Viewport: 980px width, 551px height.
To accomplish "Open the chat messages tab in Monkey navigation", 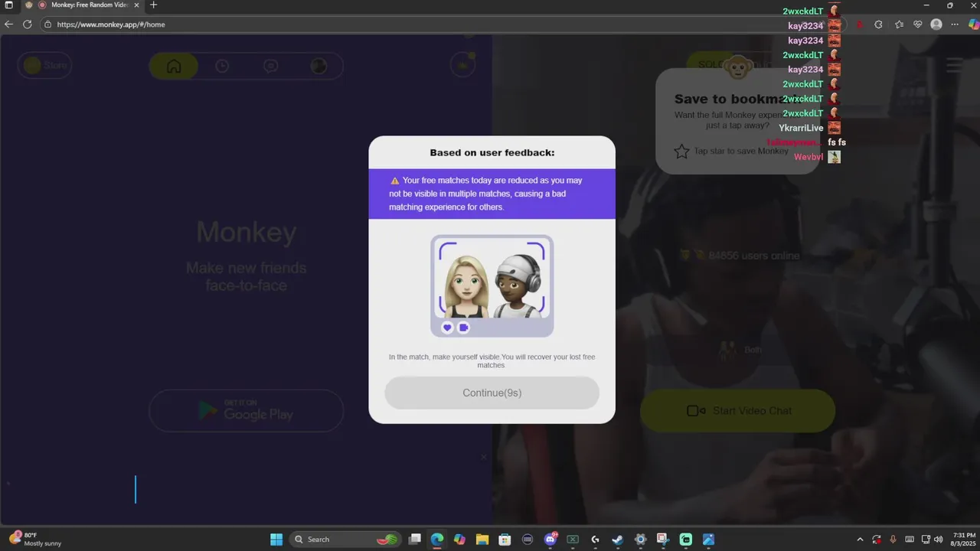I will coord(270,66).
